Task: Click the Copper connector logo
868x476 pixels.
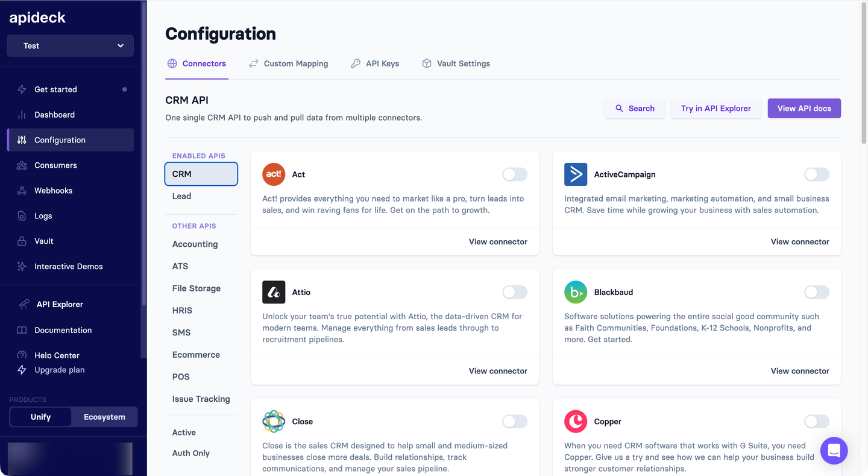Action: pos(576,422)
